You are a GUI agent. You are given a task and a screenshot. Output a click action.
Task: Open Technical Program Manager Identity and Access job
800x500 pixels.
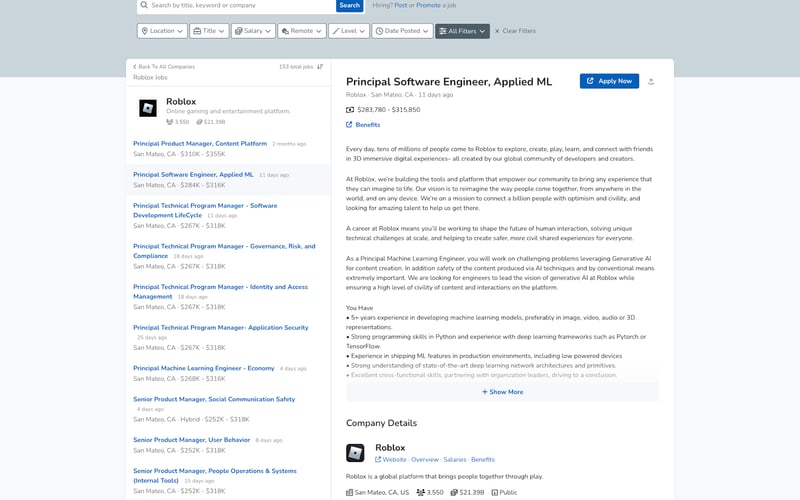coord(220,291)
